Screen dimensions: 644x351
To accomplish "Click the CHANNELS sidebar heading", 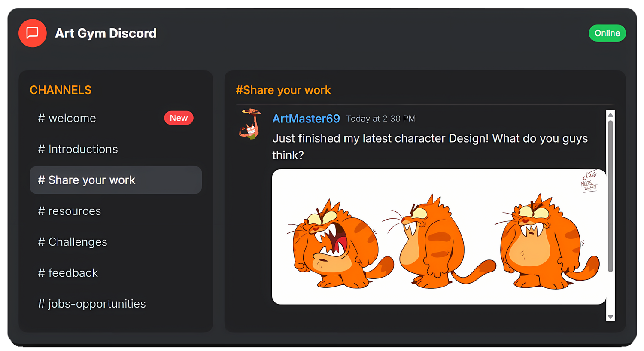I will click(61, 90).
